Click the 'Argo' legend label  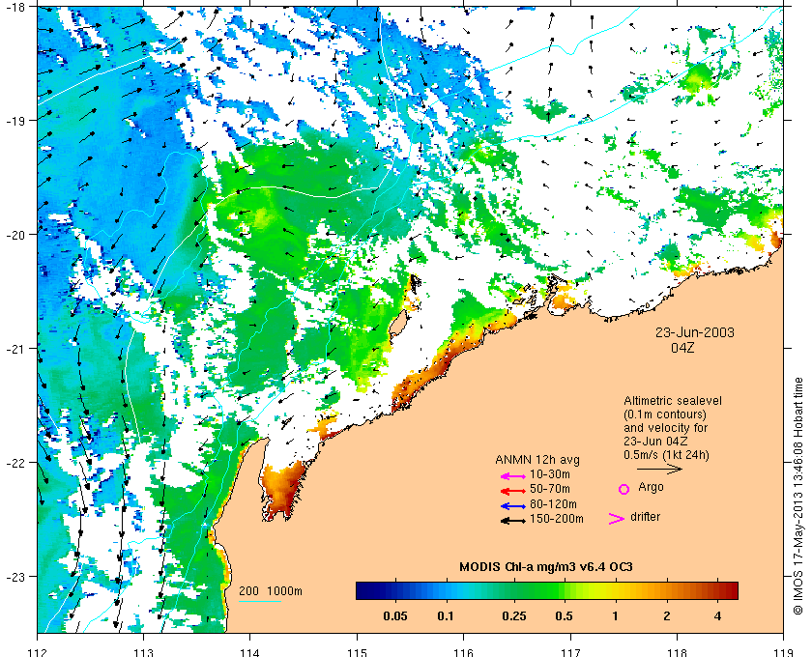[651, 487]
